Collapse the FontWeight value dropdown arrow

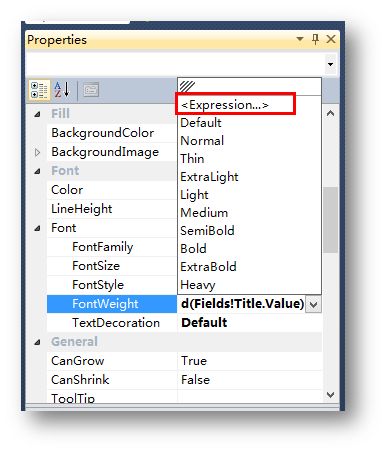tap(313, 304)
